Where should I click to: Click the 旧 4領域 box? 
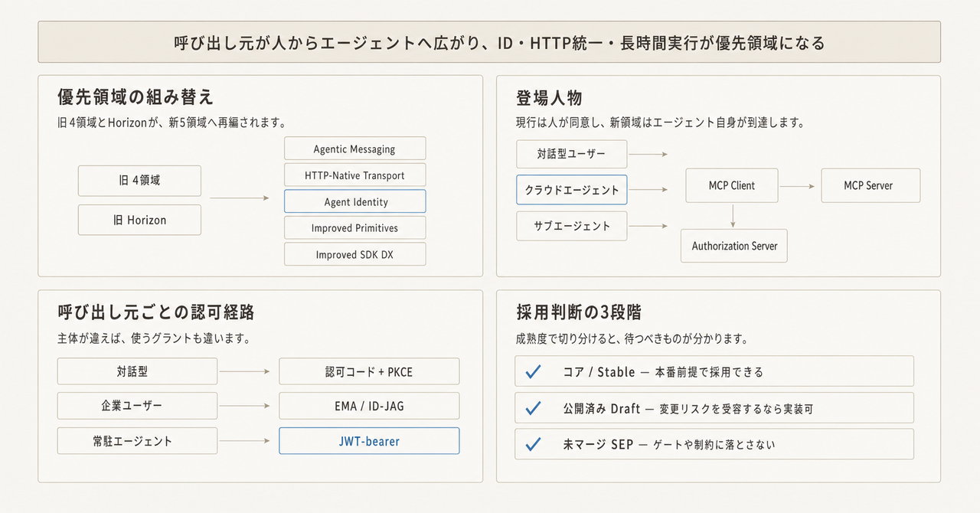pos(139,181)
